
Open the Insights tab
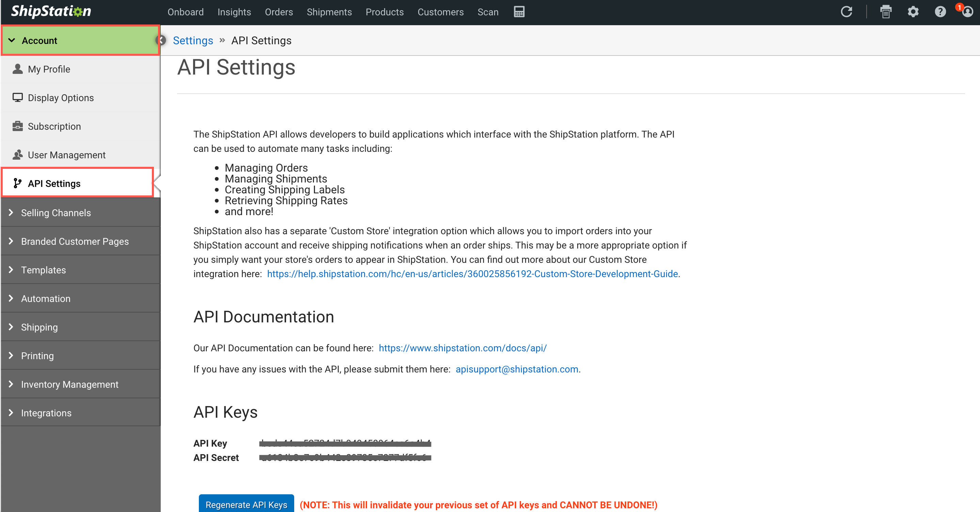tap(234, 12)
